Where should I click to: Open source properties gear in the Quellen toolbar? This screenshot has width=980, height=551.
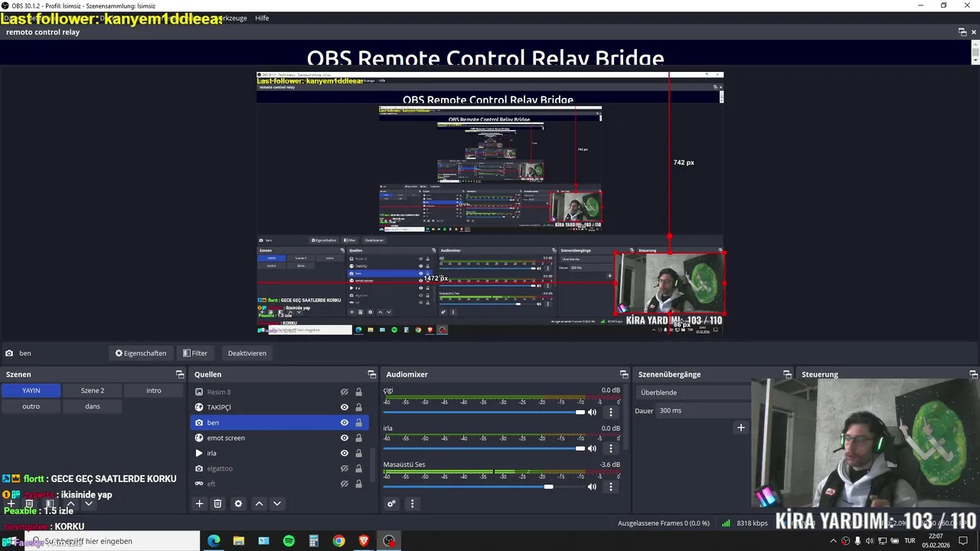(x=238, y=504)
